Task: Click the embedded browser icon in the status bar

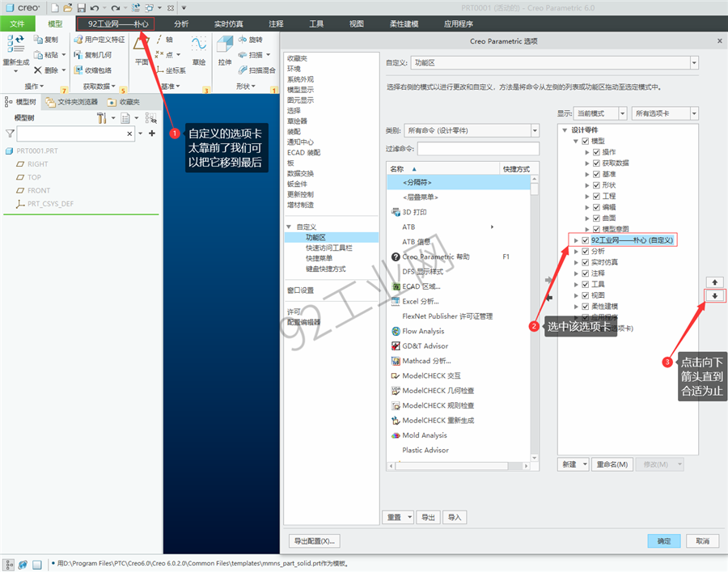Action: 23,565
